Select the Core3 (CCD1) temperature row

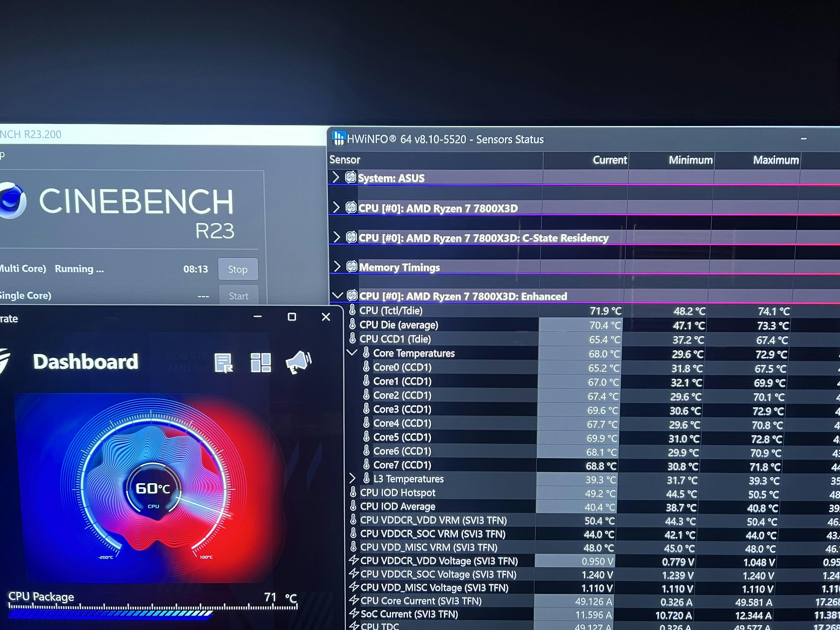pyautogui.click(x=402, y=409)
